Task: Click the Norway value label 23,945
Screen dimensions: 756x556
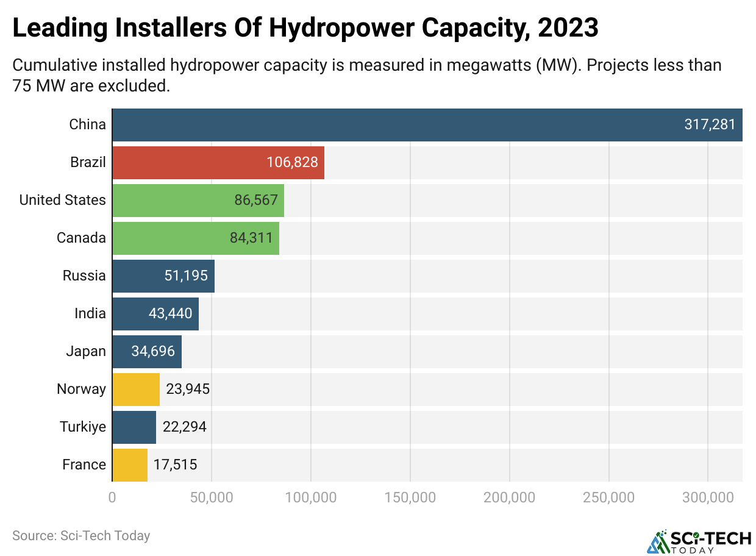Action: 188,390
